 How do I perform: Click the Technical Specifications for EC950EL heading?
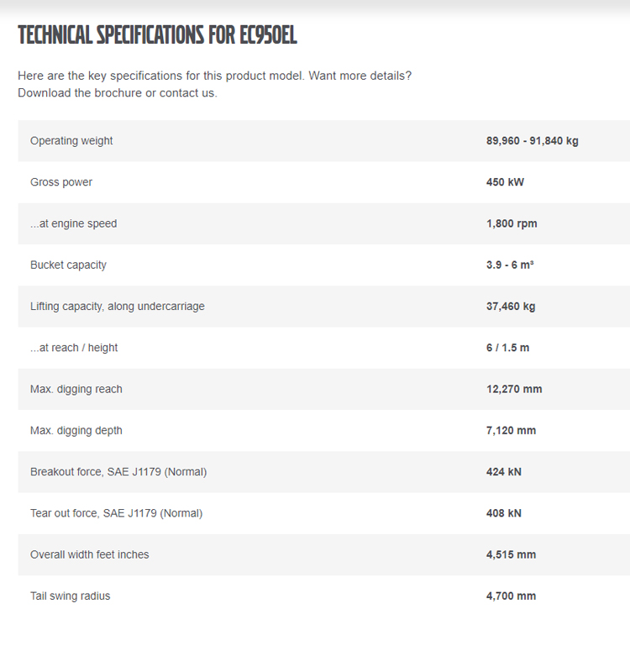(157, 35)
